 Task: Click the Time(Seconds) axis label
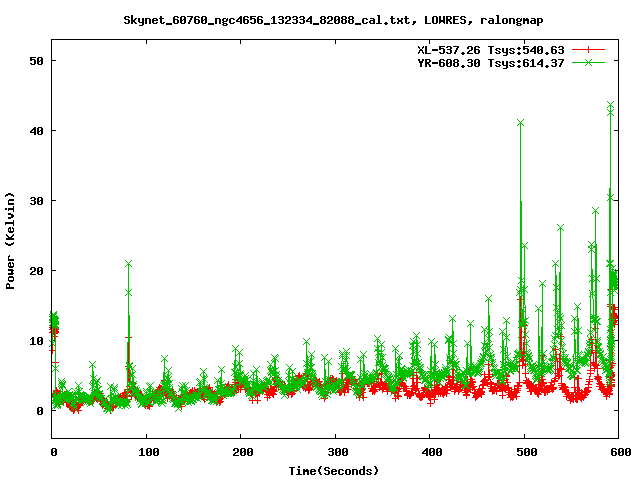tap(334, 471)
